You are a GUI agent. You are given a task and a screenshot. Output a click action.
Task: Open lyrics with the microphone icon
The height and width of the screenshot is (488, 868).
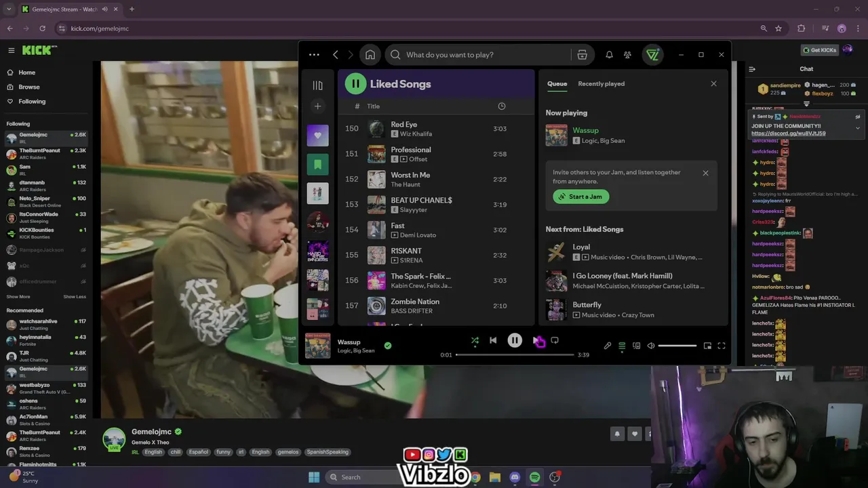608,346
